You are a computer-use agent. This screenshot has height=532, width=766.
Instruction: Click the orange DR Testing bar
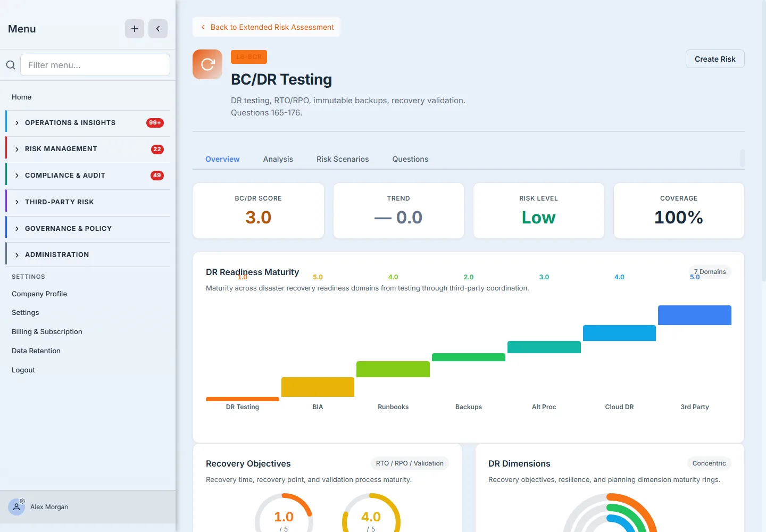(243, 399)
